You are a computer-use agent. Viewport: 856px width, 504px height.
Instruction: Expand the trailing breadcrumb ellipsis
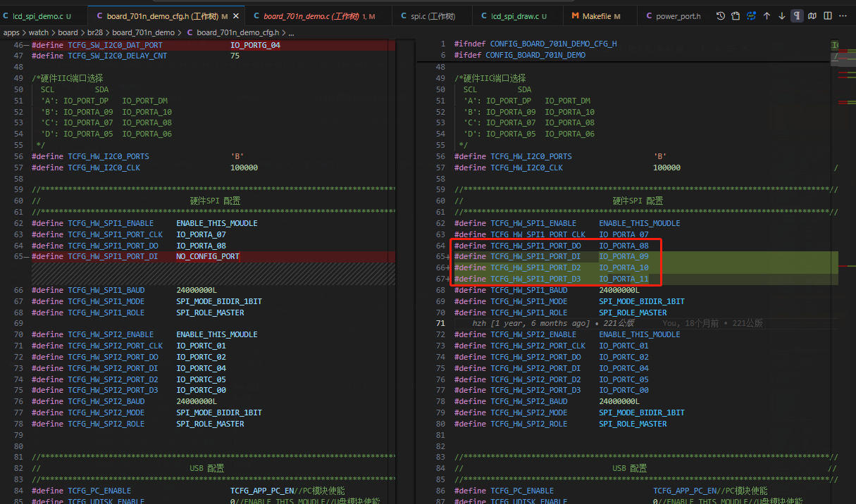pos(292,32)
